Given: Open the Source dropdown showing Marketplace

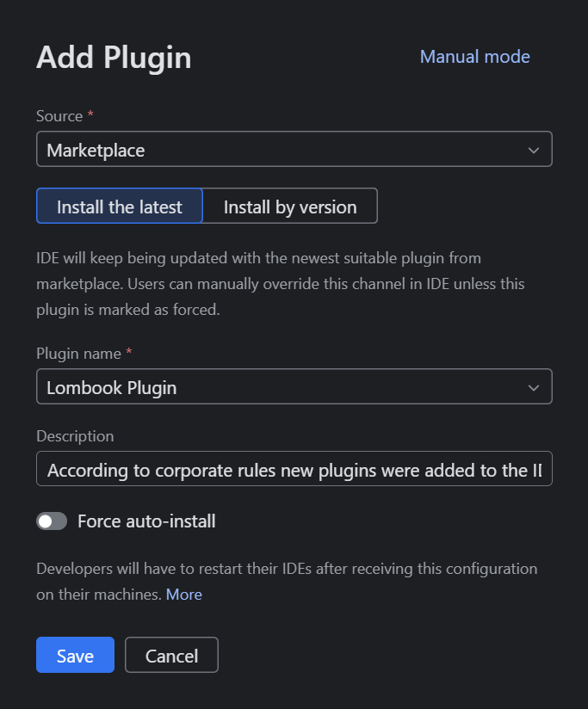Looking at the screenshot, I should coord(294,149).
